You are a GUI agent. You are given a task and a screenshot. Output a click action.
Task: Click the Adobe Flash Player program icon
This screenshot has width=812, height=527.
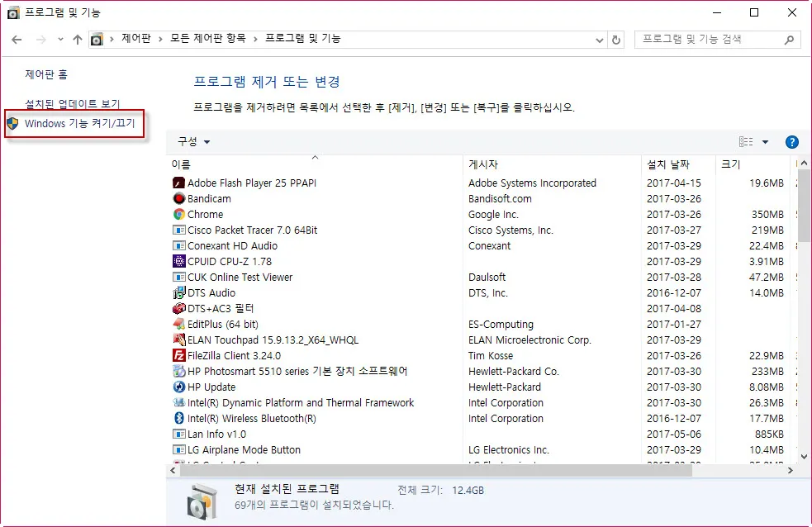(x=178, y=183)
